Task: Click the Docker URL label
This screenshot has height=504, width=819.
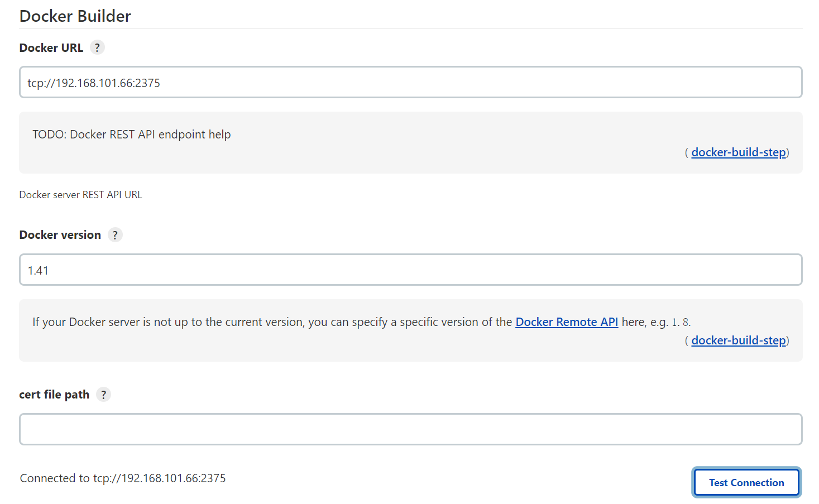Action: [x=51, y=48]
